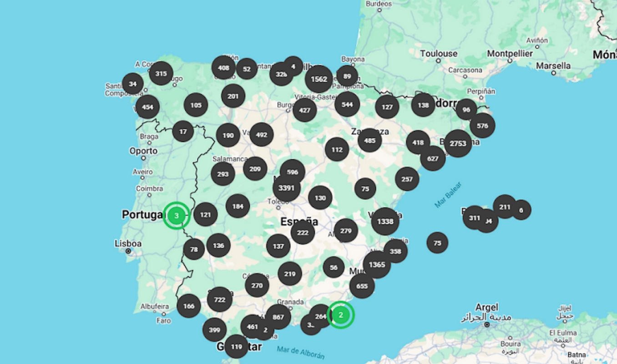Select the 3391 cluster marker near Madrid

point(286,187)
